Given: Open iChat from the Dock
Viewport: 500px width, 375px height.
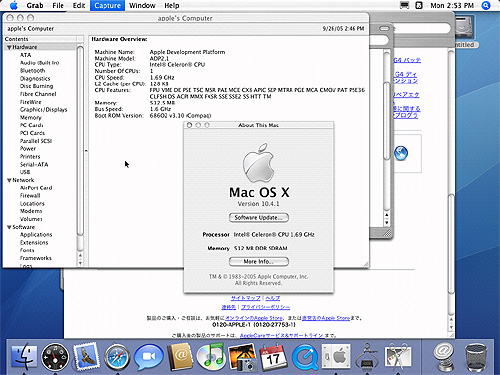Looking at the screenshot, I should click(x=148, y=357).
